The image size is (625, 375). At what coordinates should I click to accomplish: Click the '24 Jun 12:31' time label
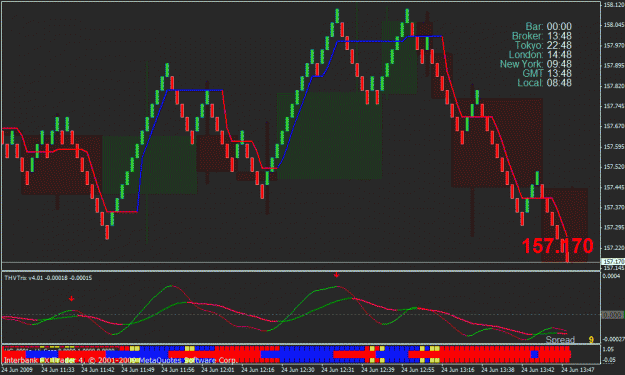click(338, 370)
